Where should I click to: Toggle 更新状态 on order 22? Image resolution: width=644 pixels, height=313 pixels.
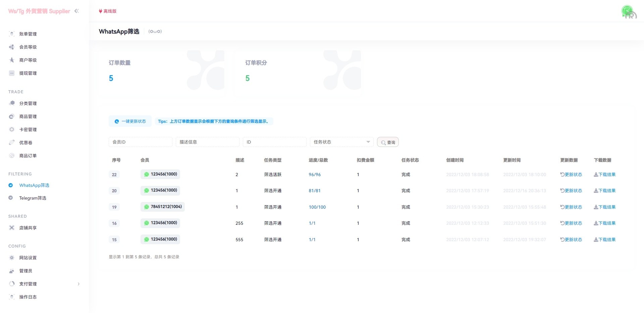[571, 174]
